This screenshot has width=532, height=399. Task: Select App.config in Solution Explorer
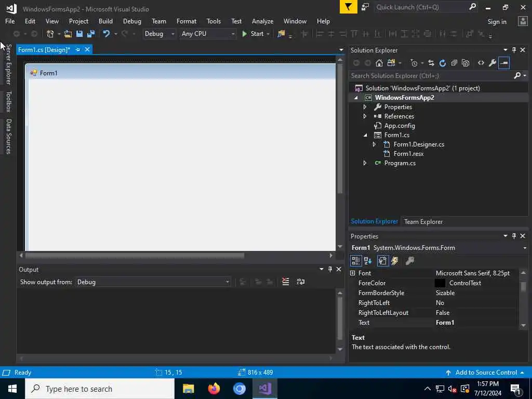click(400, 126)
